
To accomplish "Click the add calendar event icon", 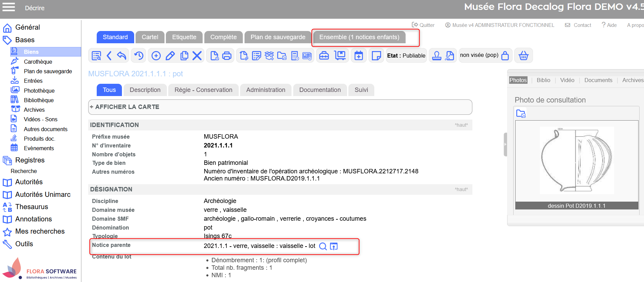I will click(359, 56).
